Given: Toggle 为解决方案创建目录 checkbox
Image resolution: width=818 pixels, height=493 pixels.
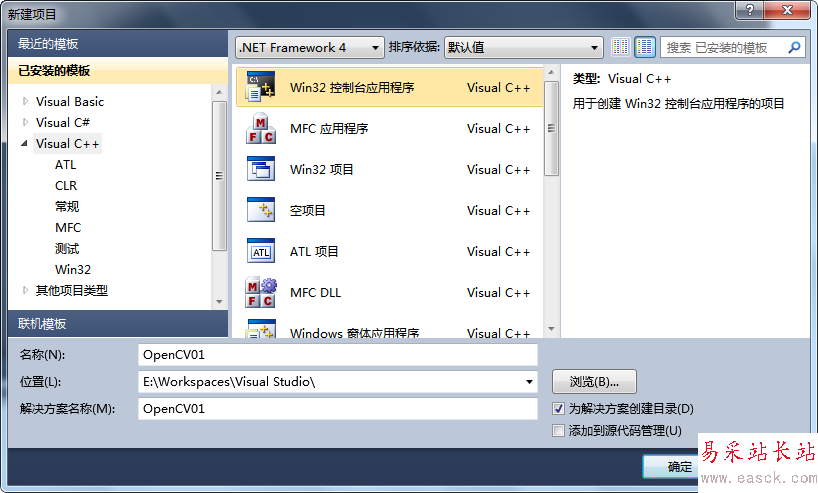Looking at the screenshot, I should click(x=558, y=408).
